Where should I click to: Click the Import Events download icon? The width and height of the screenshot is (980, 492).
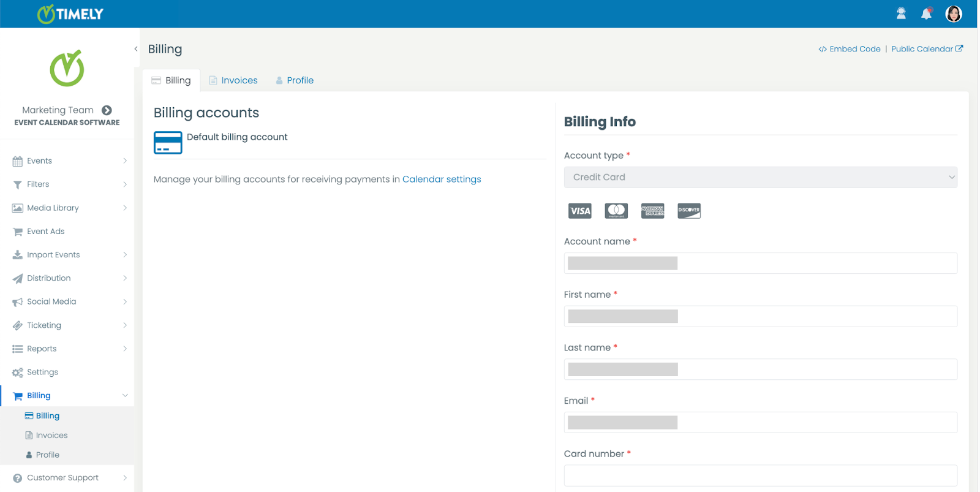click(18, 255)
